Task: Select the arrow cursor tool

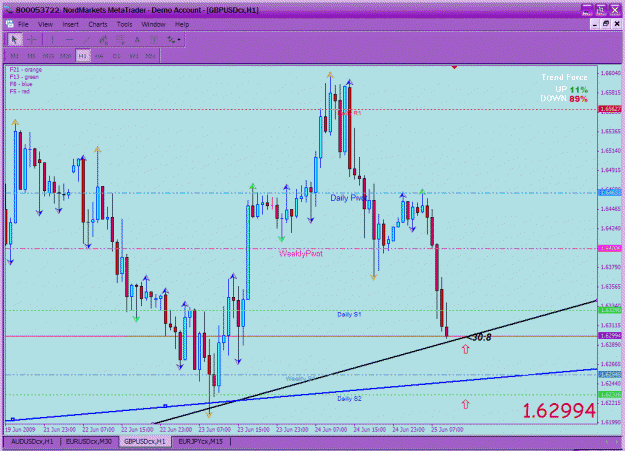Action: [15, 39]
